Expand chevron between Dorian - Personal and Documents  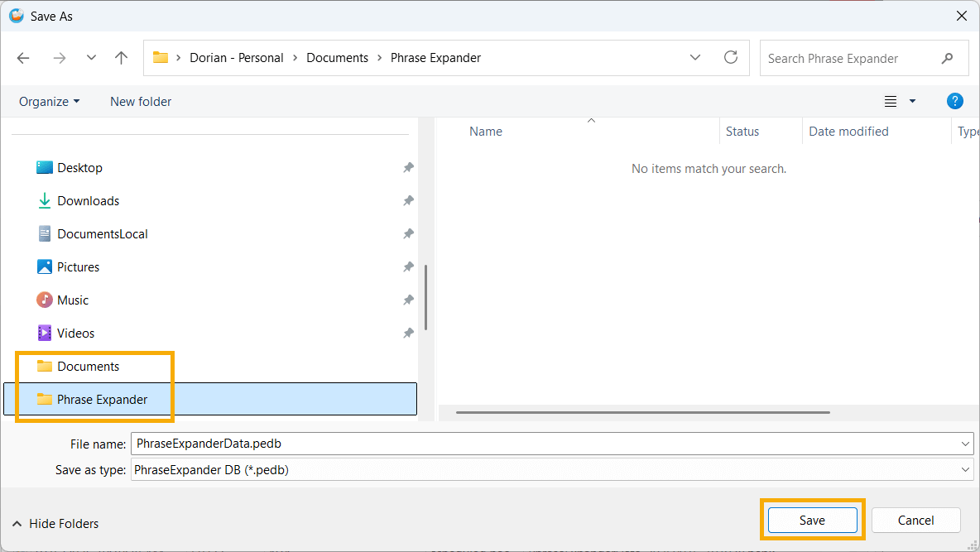click(x=295, y=57)
